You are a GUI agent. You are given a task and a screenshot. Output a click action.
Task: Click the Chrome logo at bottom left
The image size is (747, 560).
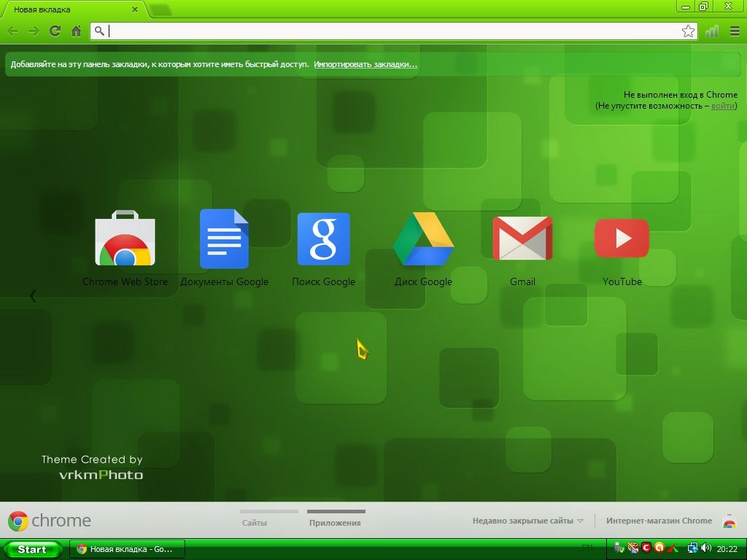tap(50, 521)
